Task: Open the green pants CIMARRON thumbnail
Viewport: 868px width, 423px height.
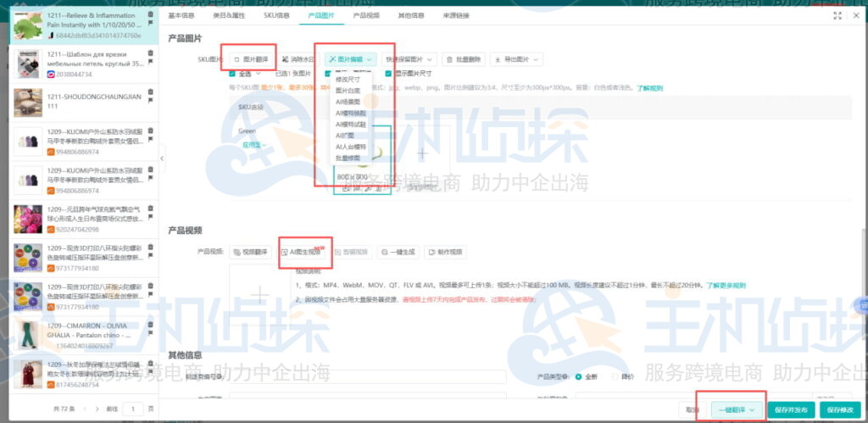Action: [x=28, y=335]
